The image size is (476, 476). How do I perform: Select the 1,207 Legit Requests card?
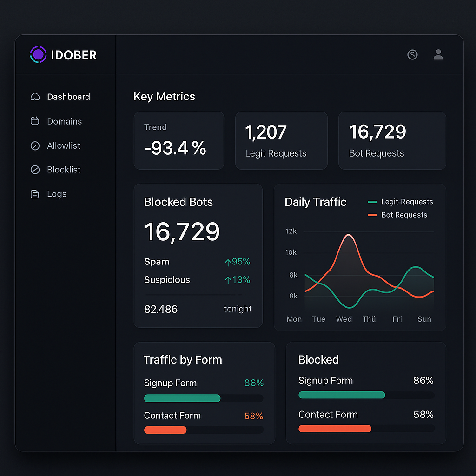coord(281,140)
